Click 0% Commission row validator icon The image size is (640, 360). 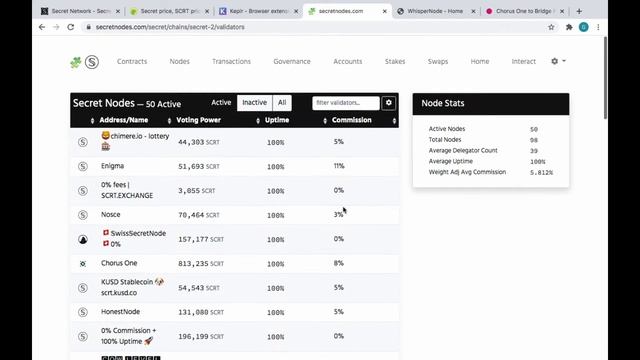(x=83, y=336)
